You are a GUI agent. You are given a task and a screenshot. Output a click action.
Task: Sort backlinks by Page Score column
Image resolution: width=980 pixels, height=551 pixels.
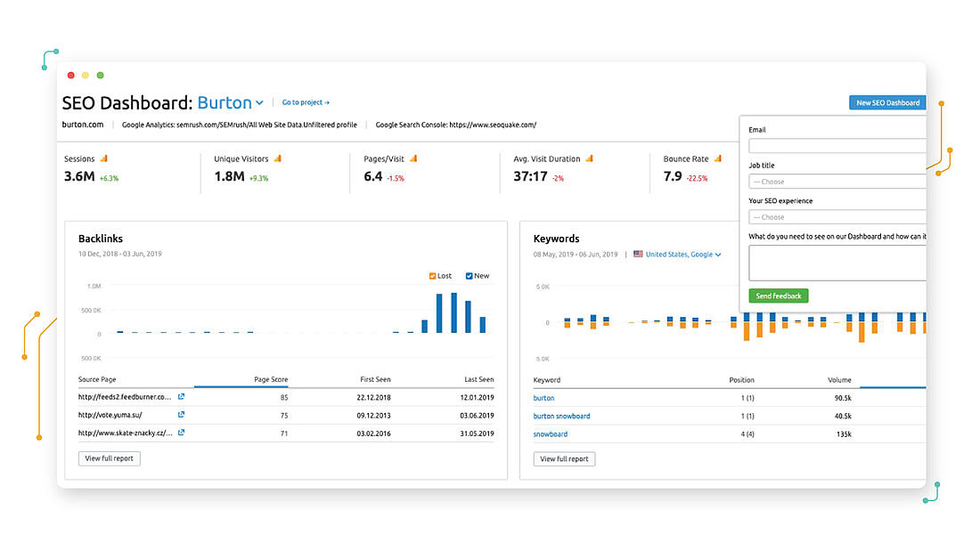[271, 379]
